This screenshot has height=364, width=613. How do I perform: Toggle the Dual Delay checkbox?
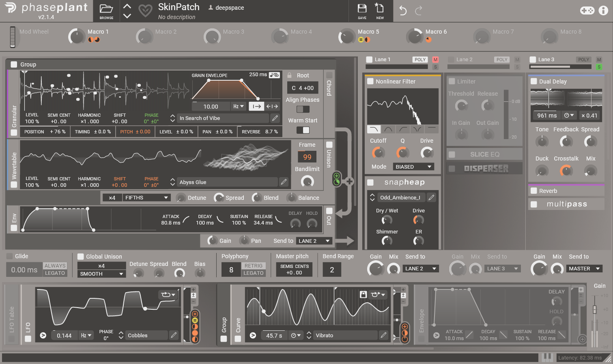pyautogui.click(x=534, y=81)
